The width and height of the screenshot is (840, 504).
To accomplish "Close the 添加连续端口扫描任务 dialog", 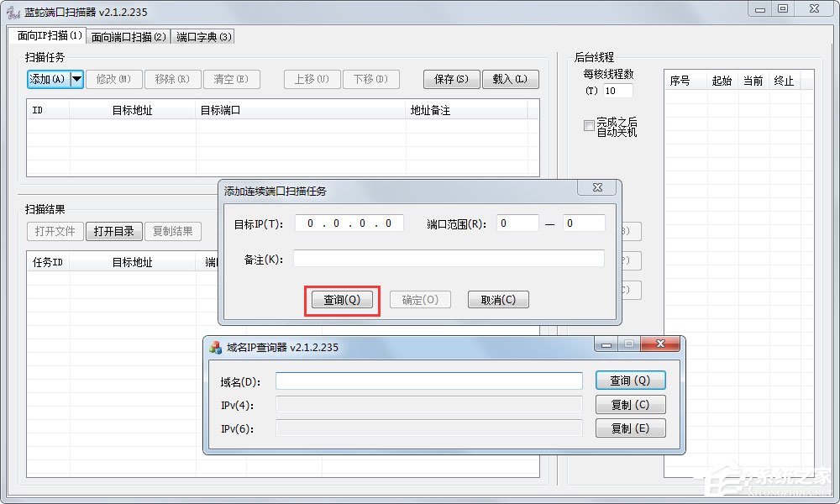I will [597, 189].
